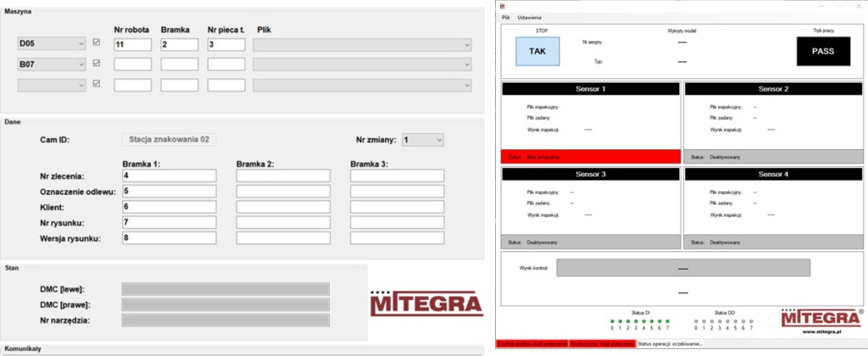Click the Mitegra app icon in the title bar
This screenshot has height=356, width=868.
(x=503, y=6)
